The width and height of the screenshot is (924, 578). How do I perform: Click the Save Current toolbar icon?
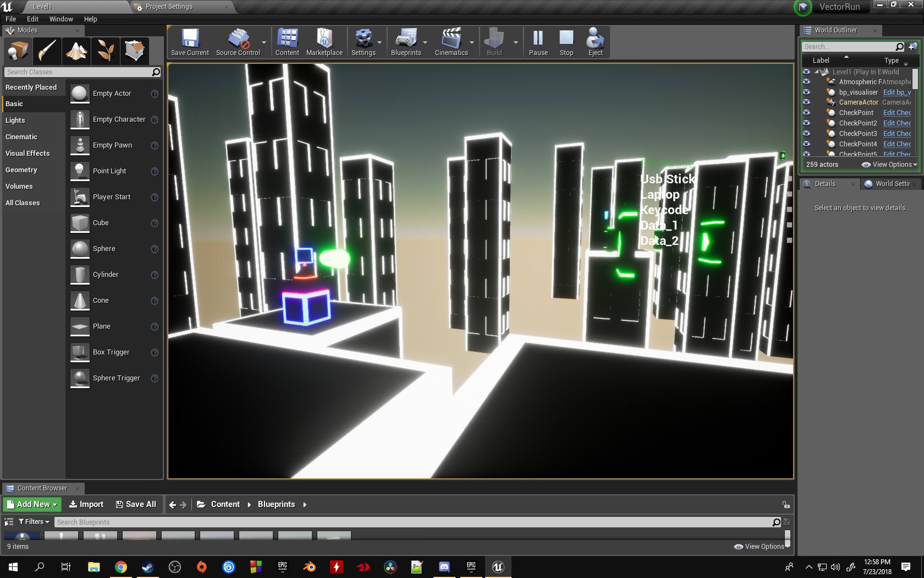point(190,42)
